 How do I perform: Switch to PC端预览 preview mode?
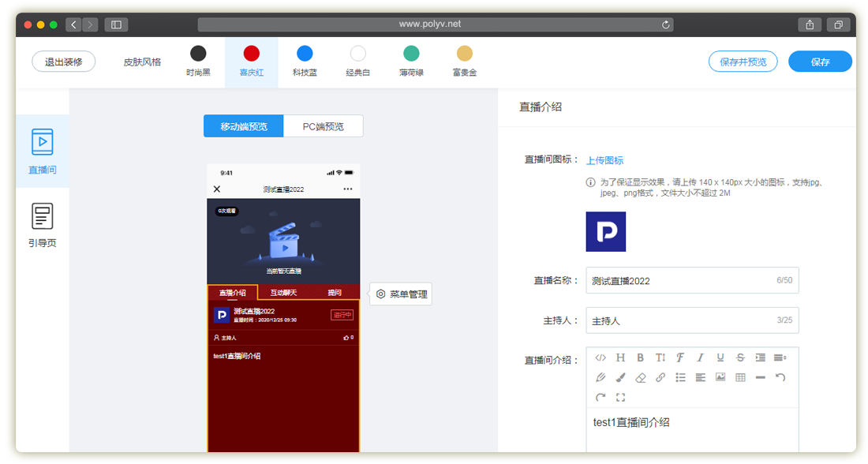tap(323, 126)
